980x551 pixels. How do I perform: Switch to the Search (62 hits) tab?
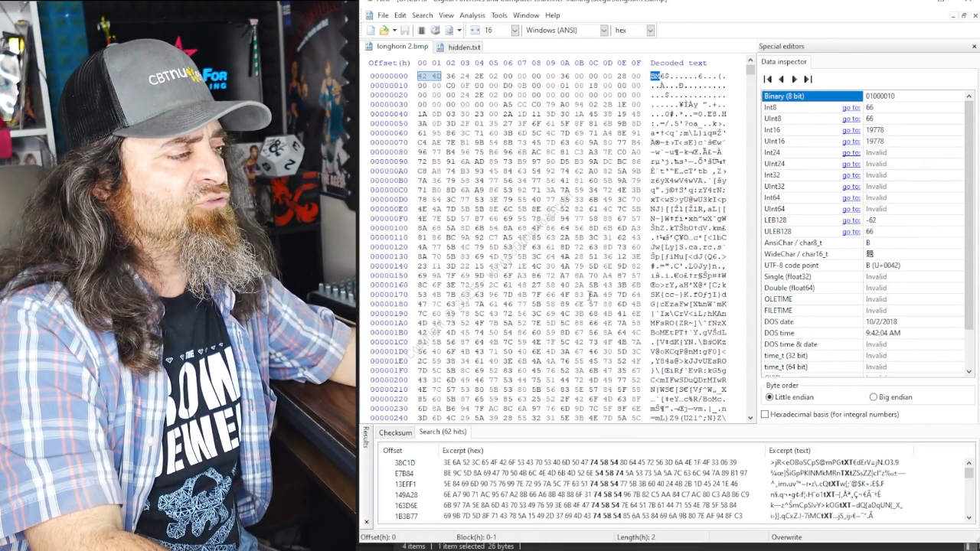(x=443, y=432)
